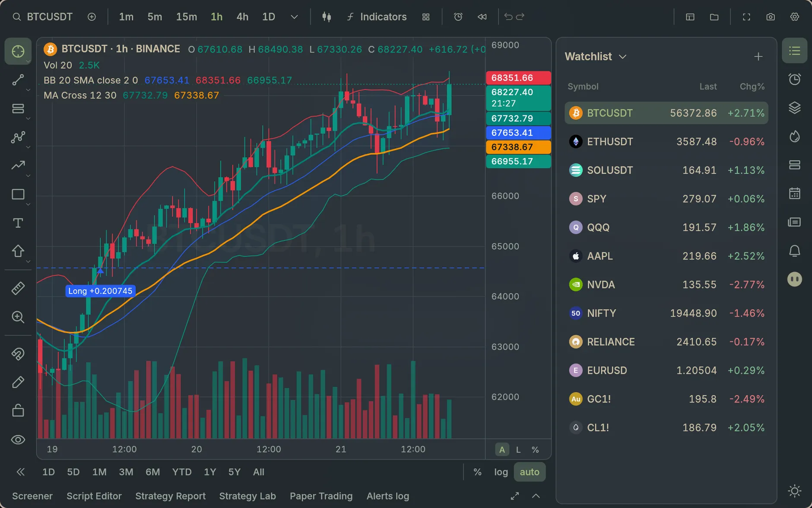
Task: Collapse the bottom panel with up chevron
Action: click(536, 496)
